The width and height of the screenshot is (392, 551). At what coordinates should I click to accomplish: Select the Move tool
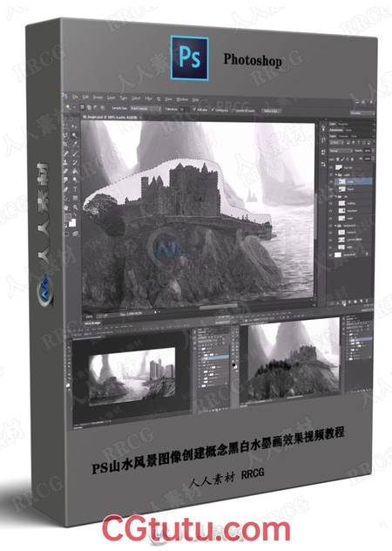pyautogui.click(x=74, y=126)
